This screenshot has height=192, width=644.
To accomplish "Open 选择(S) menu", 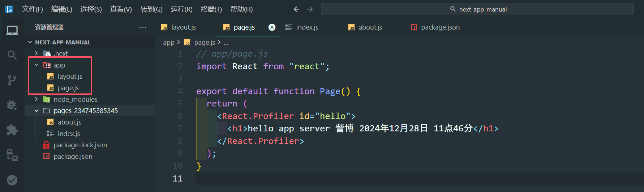I will [91, 9].
